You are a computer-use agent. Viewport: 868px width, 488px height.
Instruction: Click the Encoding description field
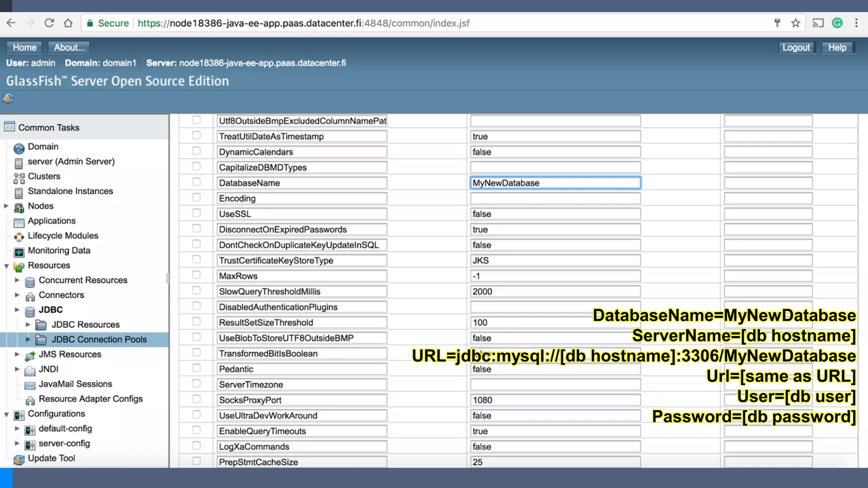tap(768, 198)
